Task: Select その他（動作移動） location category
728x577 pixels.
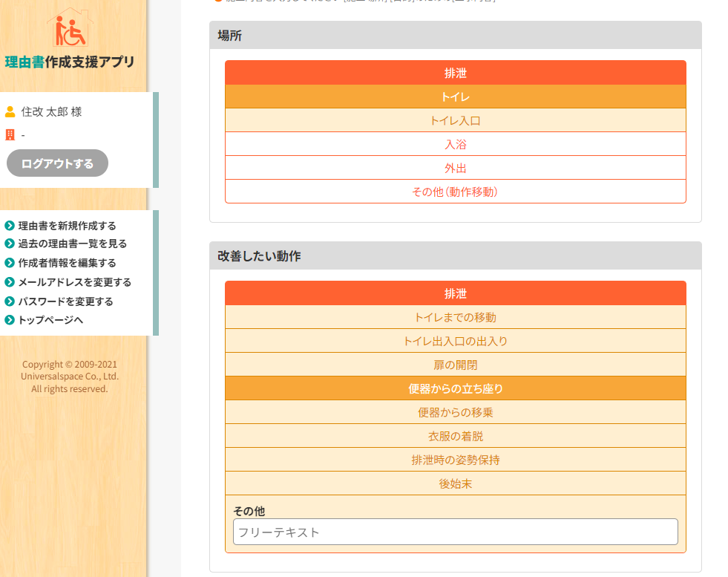Action: pos(455,192)
